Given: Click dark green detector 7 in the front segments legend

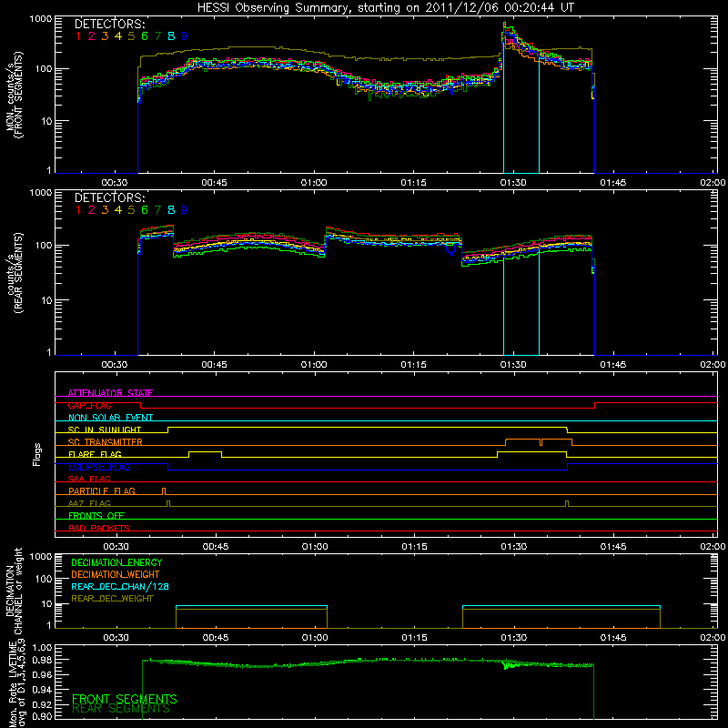Looking at the screenshot, I should (x=157, y=36).
